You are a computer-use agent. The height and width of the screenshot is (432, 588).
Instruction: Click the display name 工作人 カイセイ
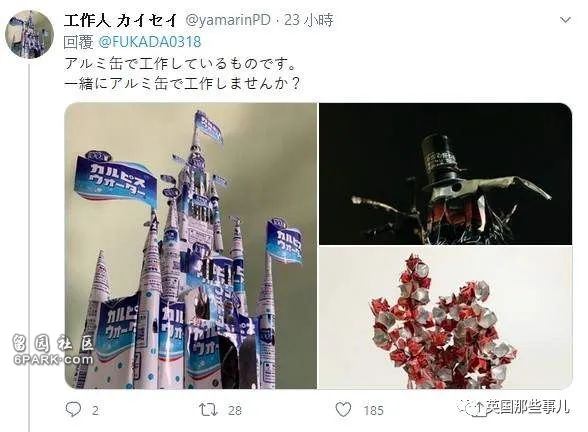coord(121,20)
